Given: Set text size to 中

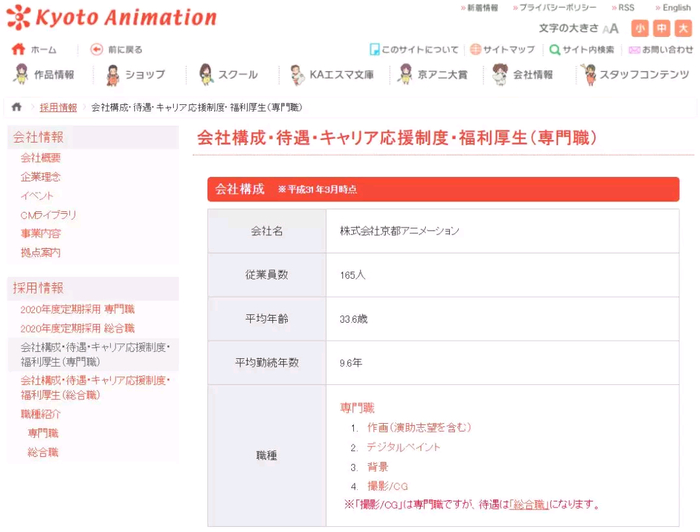Looking at the screenshot, I should [x=661, y=29].
